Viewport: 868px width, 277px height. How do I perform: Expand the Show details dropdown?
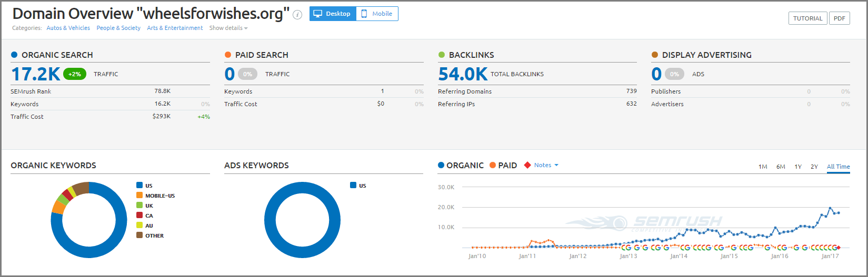point(228,28)
